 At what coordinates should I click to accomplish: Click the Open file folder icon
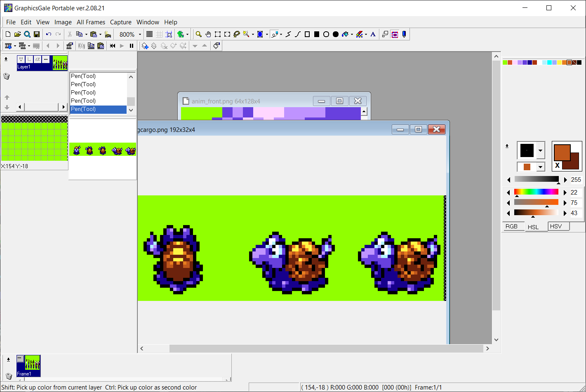pos(17,34)
